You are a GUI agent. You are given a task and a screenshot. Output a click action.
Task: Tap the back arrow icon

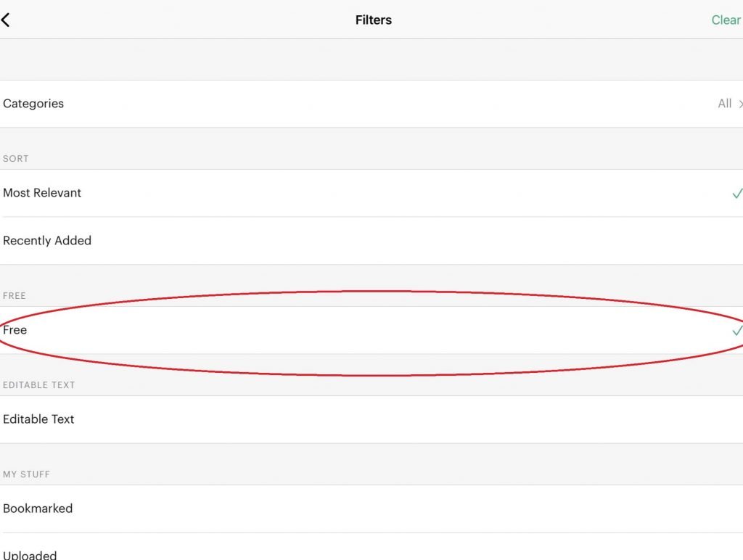pos(6,20)
